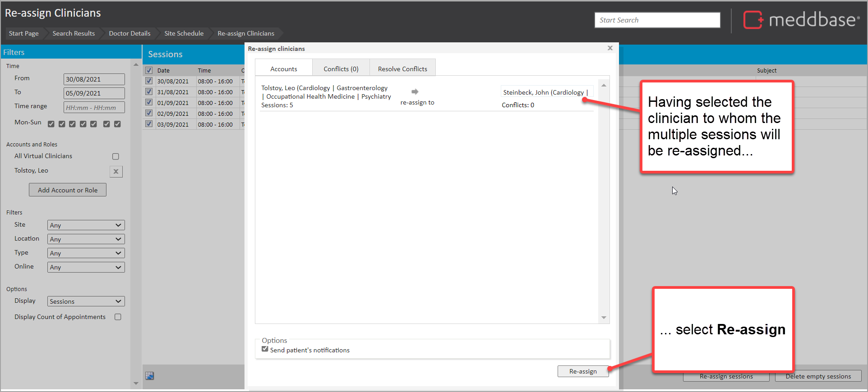Uncheck Send patient's notifications option

265,349
